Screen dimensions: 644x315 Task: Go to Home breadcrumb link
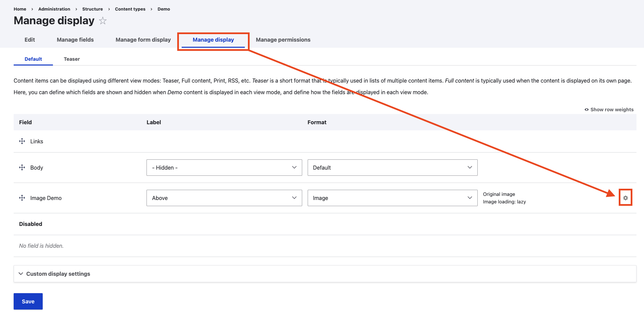point(20,9)
